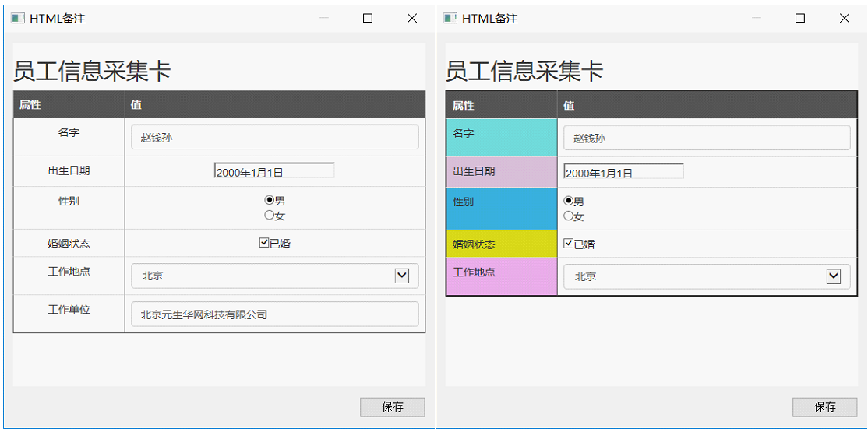Click the 保存 button in the right window
Screen dimensions: 868x432
[x=824, y=406]
